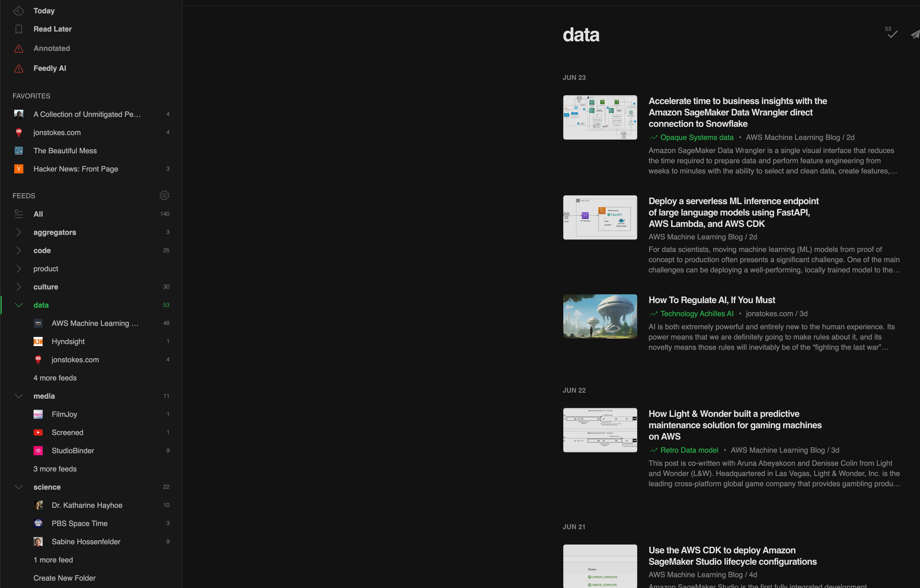Open feeds settings gear icon
This screenshot has height=588, width=920.
[164, 196]
